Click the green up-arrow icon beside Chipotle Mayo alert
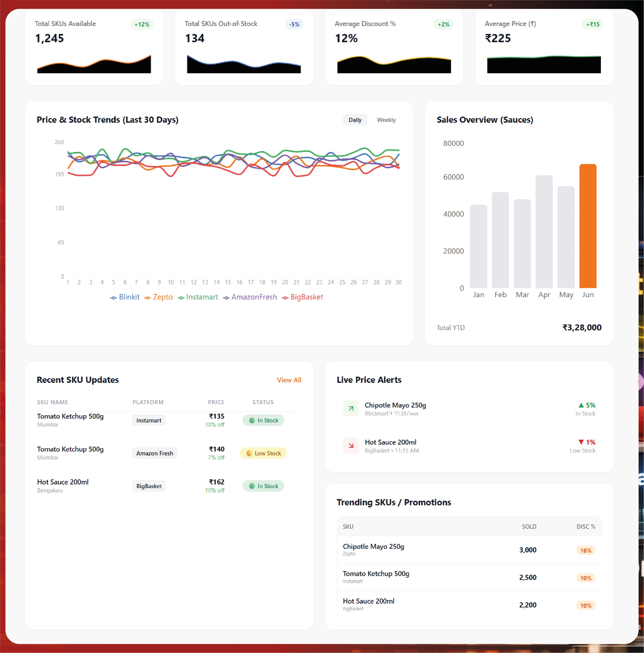This screenshot has width=644, height=653. coord(351,408)
